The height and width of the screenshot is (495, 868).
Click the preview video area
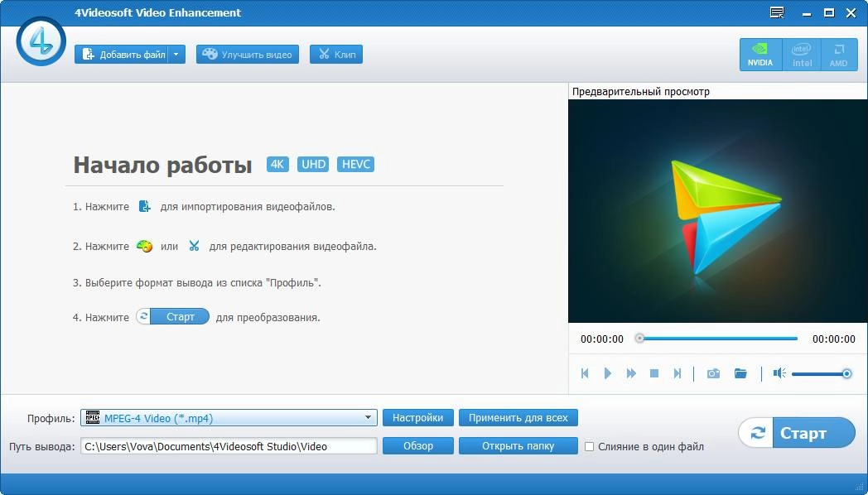pos(718,211)
